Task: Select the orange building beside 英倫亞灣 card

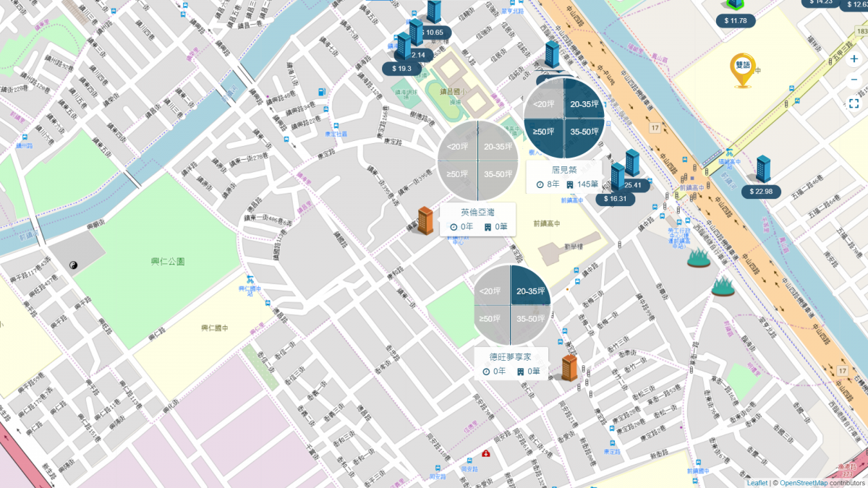Action: pos(426,220)
